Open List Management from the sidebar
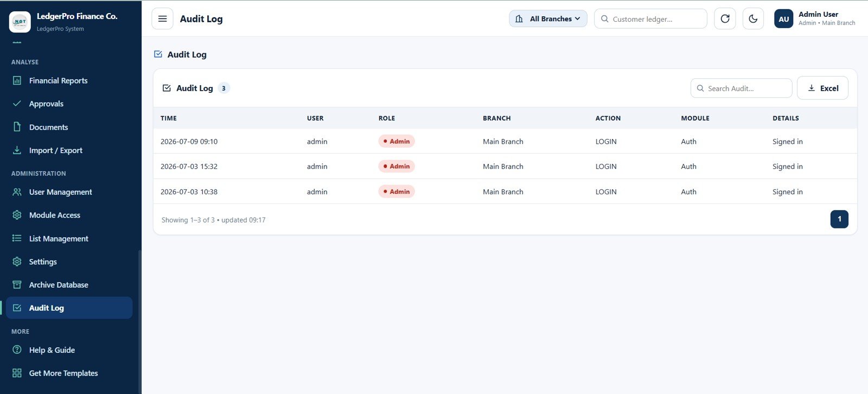868x394 pixels. click(69, 238)
